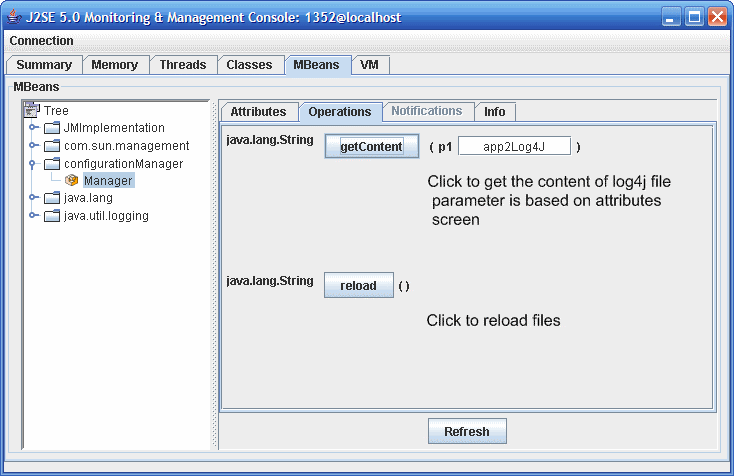This screenshot has height=476, width=734.
Task: Expand the java.util.logging node handle
Action: tap(33, 216)
